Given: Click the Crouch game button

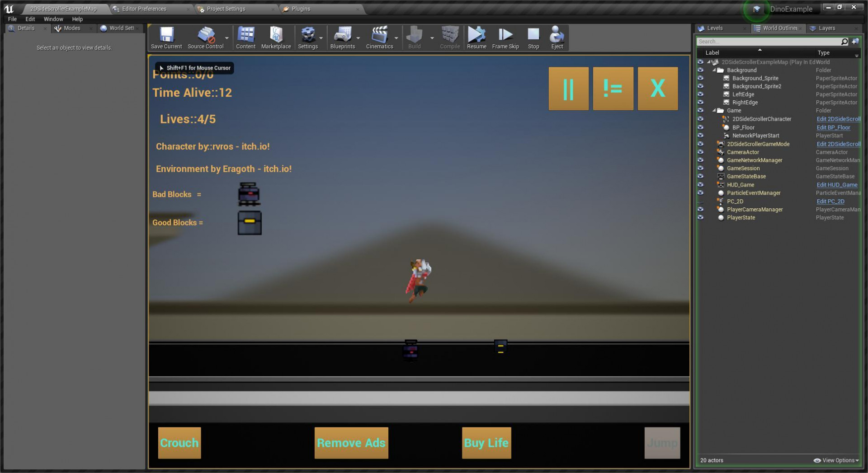Looking at the screenshot, I should coord(179,443).
